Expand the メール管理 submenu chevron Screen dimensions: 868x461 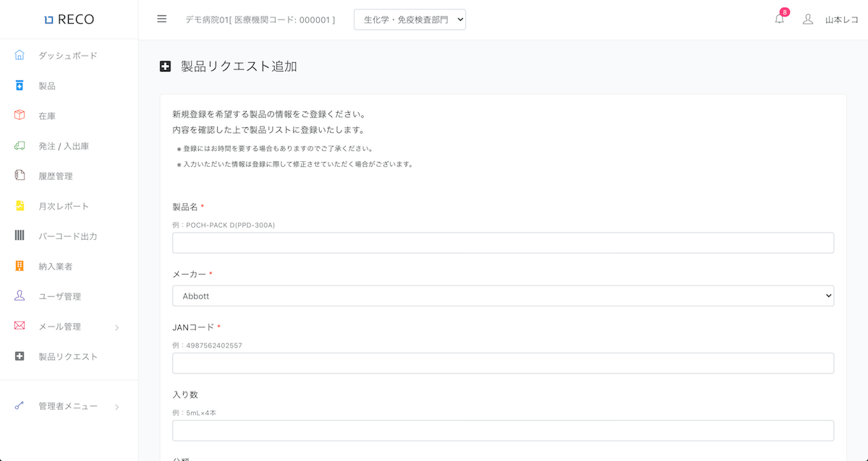pos(117,327)
